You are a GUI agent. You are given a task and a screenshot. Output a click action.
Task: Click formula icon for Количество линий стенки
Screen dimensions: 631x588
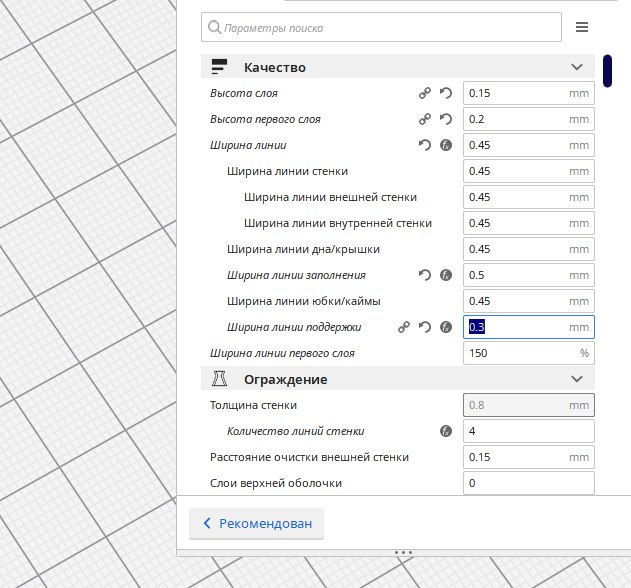(x=446, y=431)
